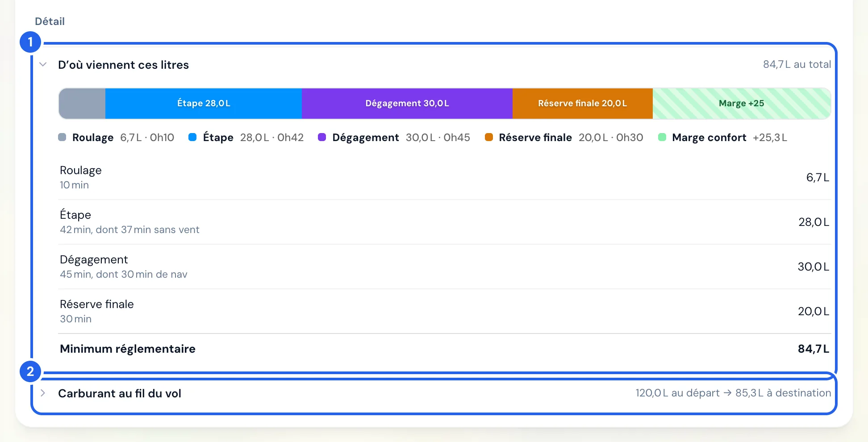This screenshot has width=868, height=442.
Task: Click the purple Dégagement legend dot
Action: (x=322, y=137)
